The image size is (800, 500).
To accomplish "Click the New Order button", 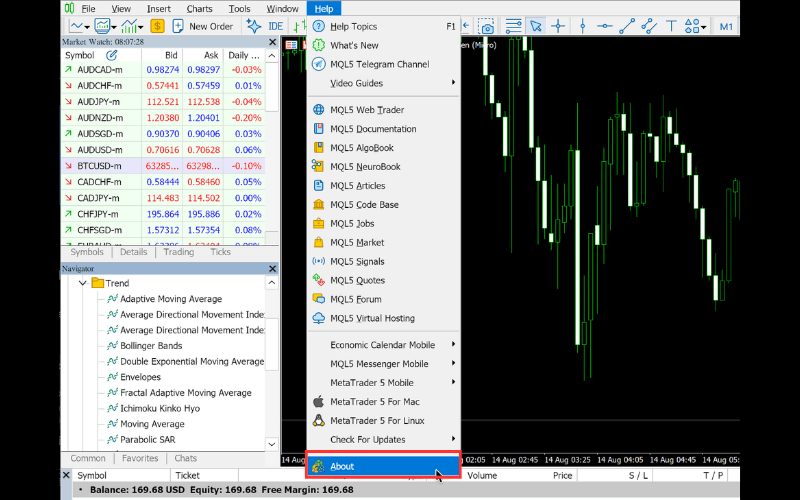I will pos(203,26).
